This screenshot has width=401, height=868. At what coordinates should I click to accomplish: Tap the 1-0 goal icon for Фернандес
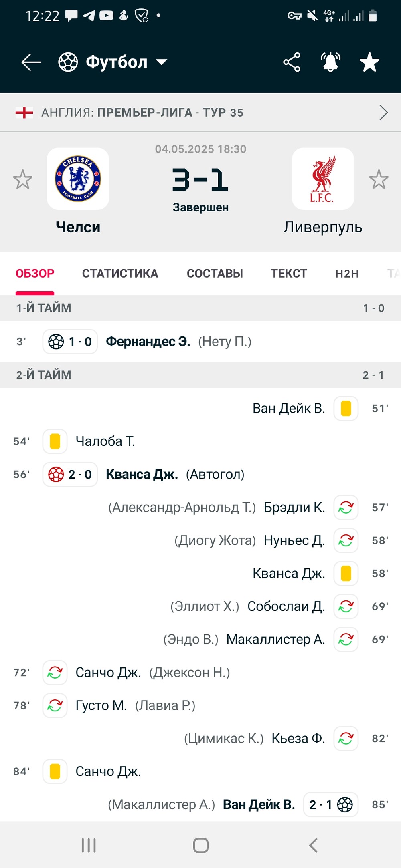(56, 342)
